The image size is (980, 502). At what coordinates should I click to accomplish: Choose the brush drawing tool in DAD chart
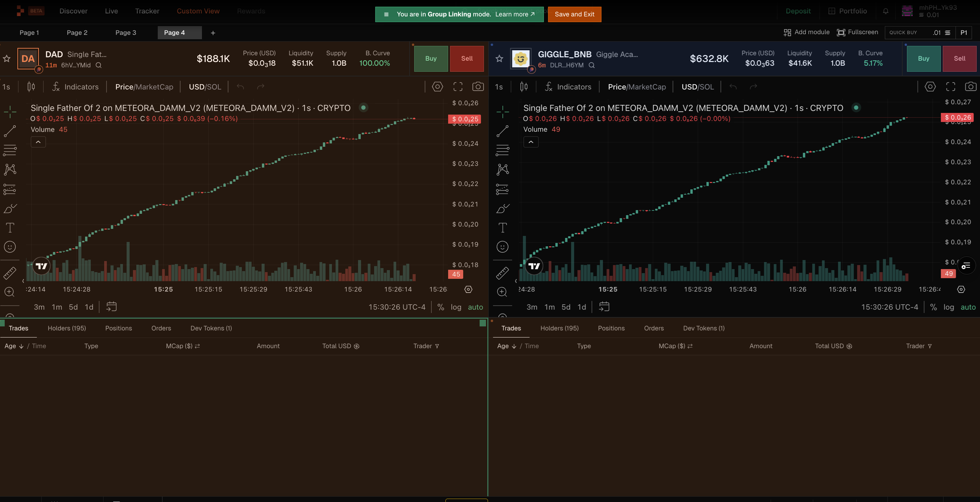point(10,208)
